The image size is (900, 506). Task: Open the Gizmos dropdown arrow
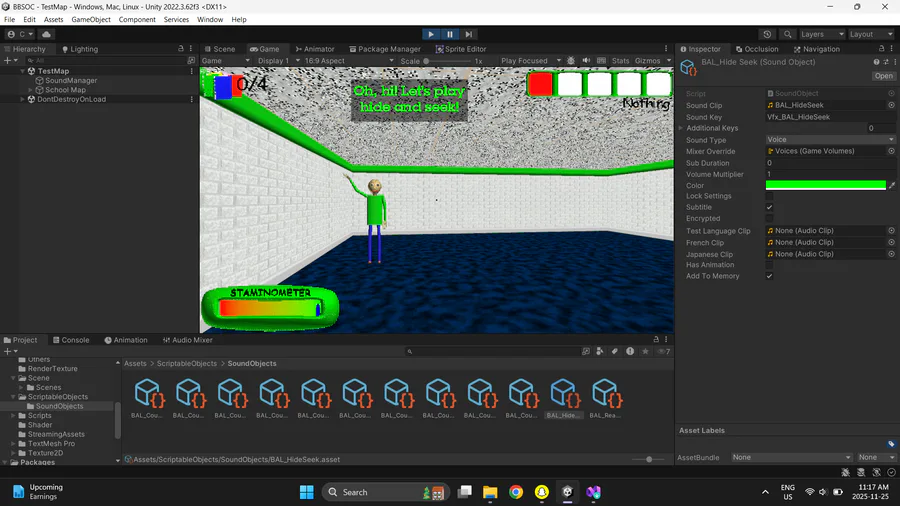(669, 61)
